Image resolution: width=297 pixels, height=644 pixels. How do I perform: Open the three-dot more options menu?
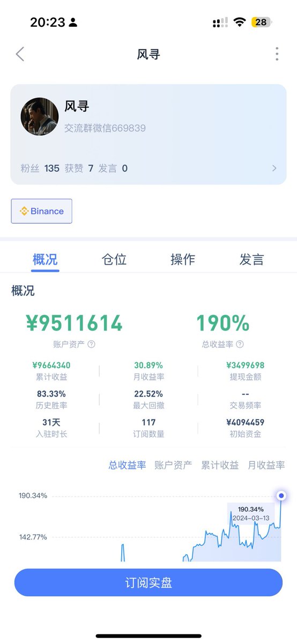click(277, 54)
